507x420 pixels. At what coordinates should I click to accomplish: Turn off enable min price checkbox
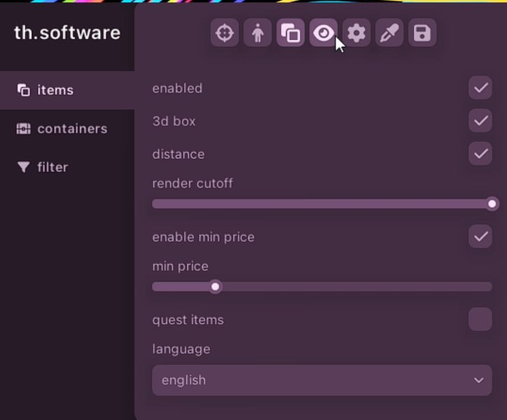click(480, 237)
